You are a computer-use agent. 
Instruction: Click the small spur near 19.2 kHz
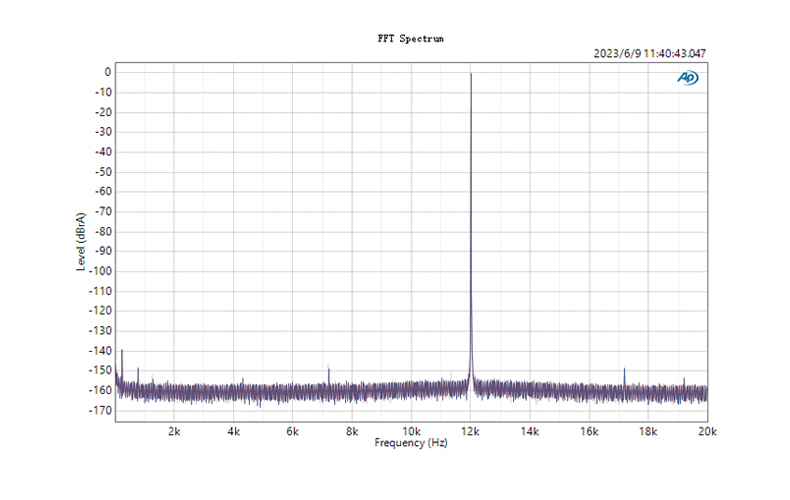tap(684, 379)
